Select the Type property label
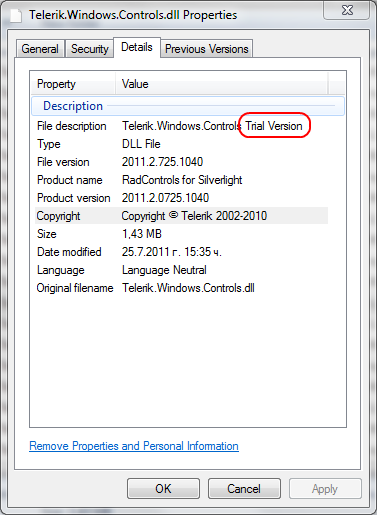 pos(49,144)
